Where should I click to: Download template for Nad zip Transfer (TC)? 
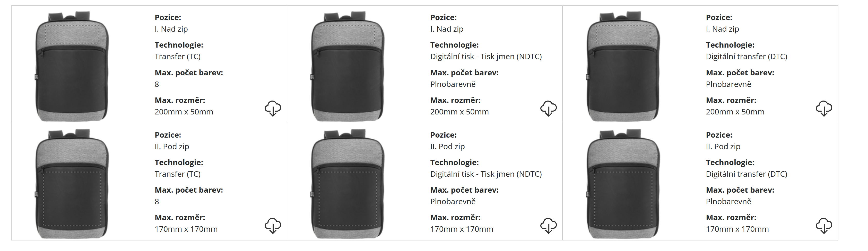(273, 108)
